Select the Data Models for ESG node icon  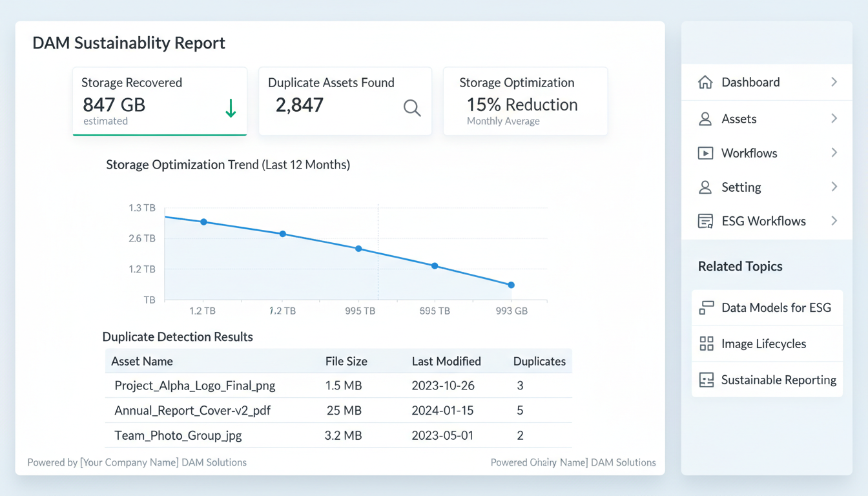706,307
